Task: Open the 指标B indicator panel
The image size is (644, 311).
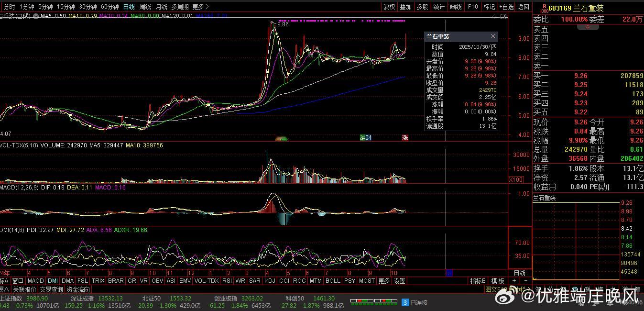Action: (478, 281)
